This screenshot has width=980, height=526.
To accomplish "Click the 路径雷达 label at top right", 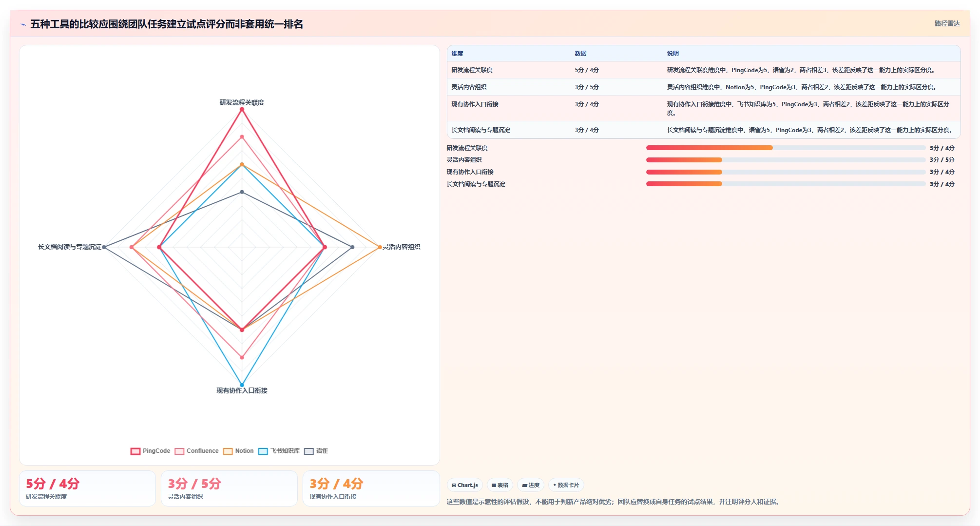I will click(x=947, y=23).
